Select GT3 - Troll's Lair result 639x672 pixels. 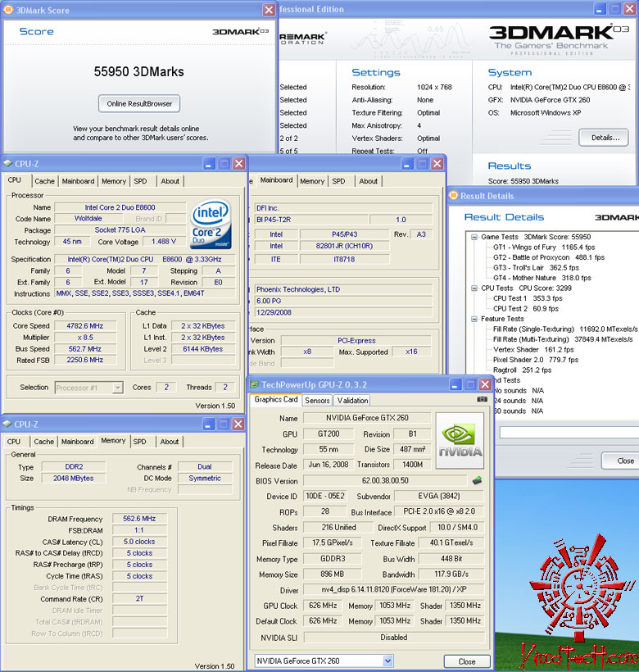click(x=536, y=268)
